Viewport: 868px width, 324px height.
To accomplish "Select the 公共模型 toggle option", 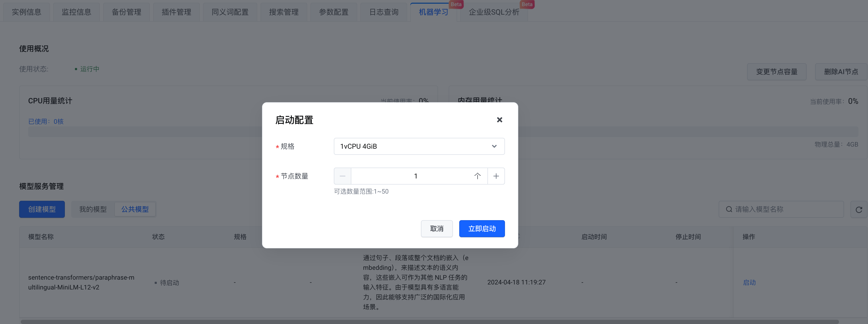I will 135,210.
